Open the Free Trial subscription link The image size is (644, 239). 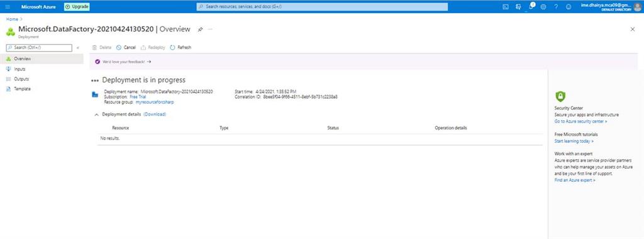pos(138,96)
